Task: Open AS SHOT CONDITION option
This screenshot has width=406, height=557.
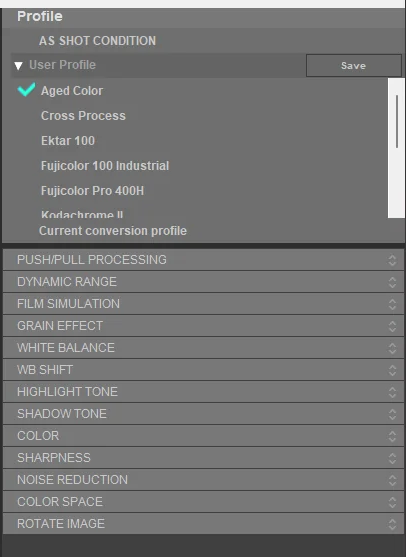Action: click(x=97, y=41)
